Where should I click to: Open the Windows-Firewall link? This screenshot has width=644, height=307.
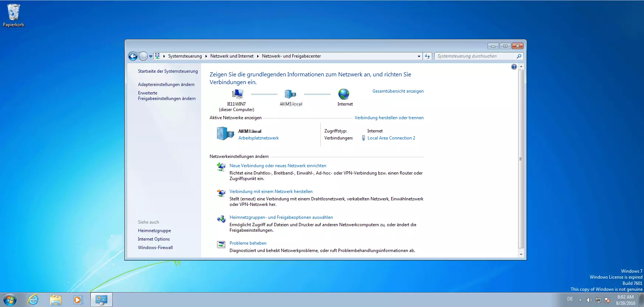pyautogui.click(x=155, y=248)
